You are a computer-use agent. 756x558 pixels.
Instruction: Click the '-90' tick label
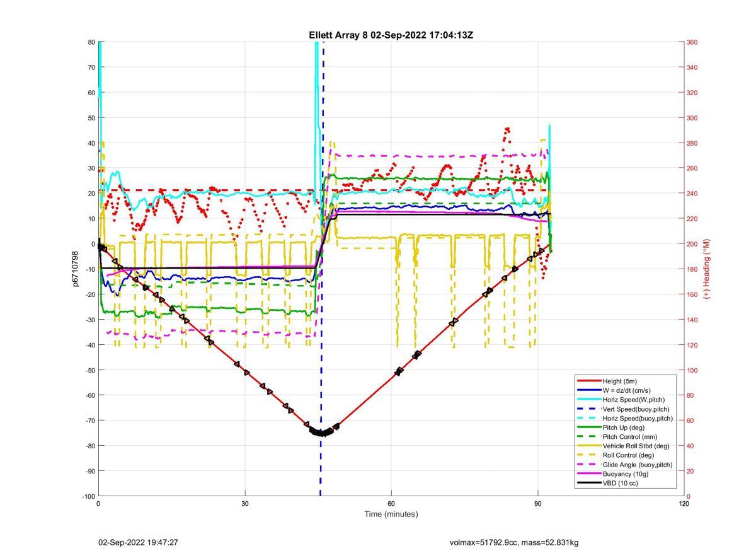[89, 471]
